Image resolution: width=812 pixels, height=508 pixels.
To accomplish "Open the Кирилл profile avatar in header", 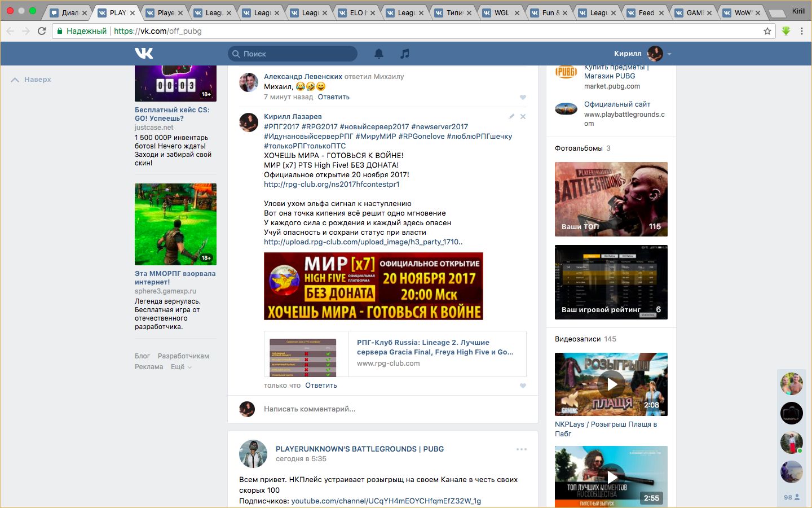I will coord(655,54).
